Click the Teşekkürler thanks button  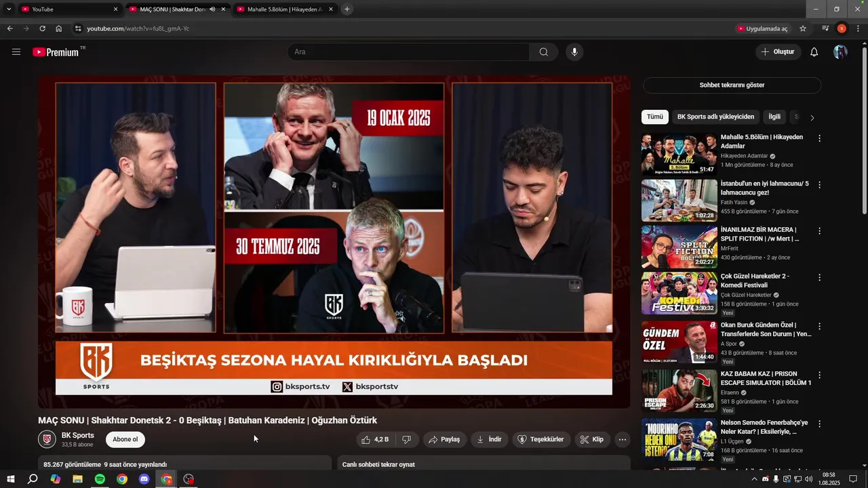point(541,439)
